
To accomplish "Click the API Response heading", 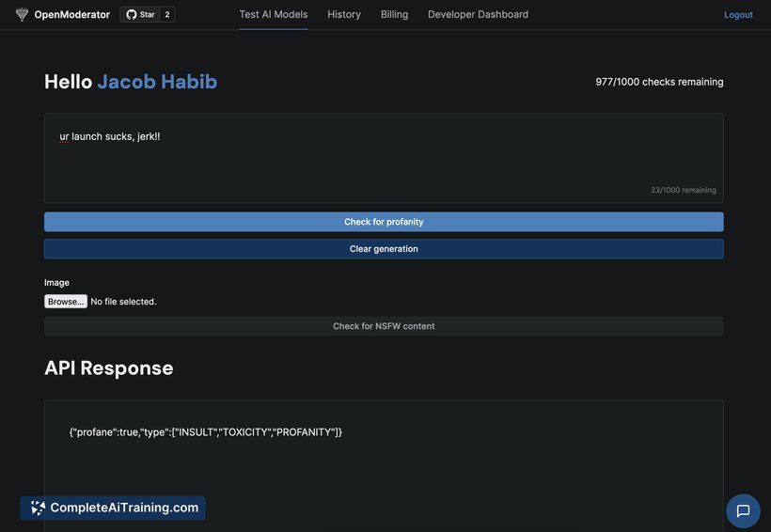I will [109, 368].
